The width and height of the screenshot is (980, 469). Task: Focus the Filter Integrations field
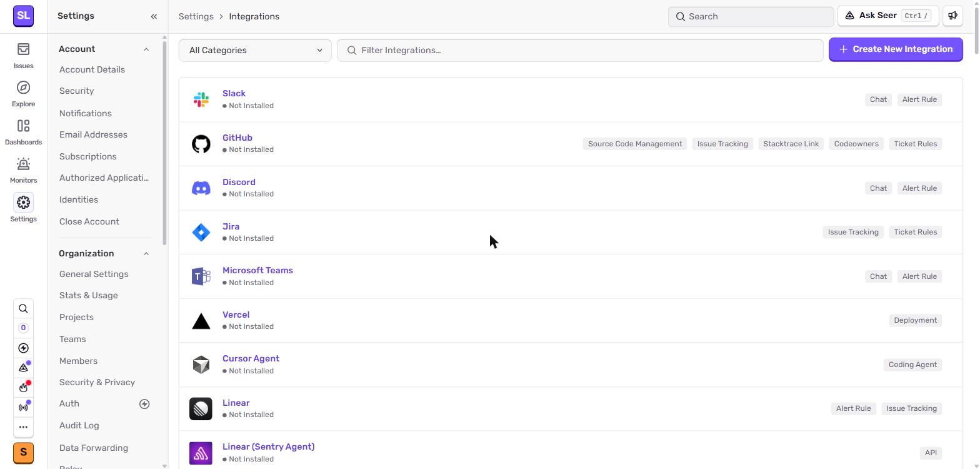580,50
